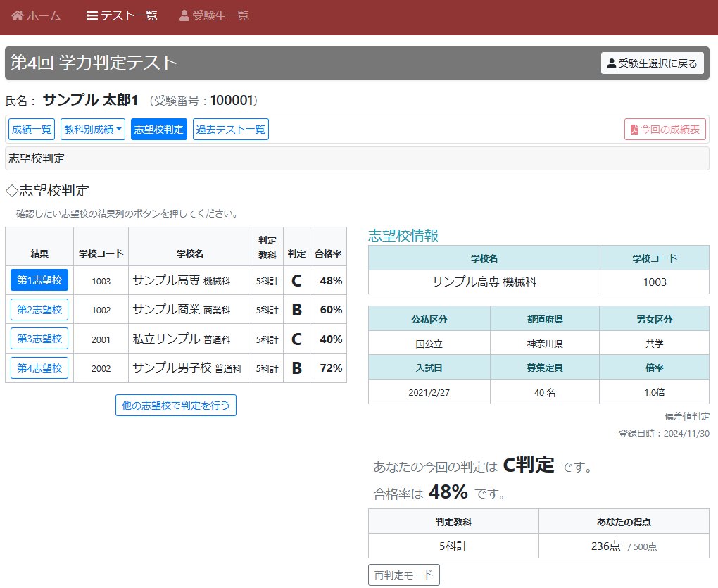Click examinee number 100001
Viewport: 718px width, 588px height.
[x=232, y=100]
